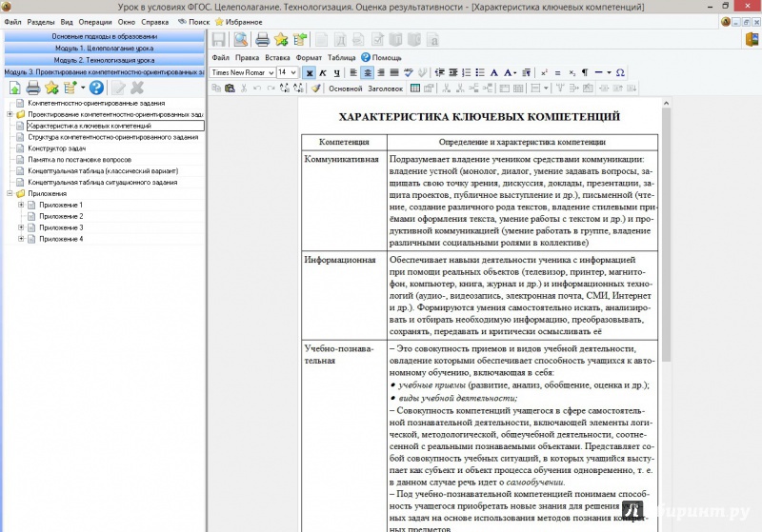Click the paste clipboard icon
This screenshot has width=762, height=532.
230,89
